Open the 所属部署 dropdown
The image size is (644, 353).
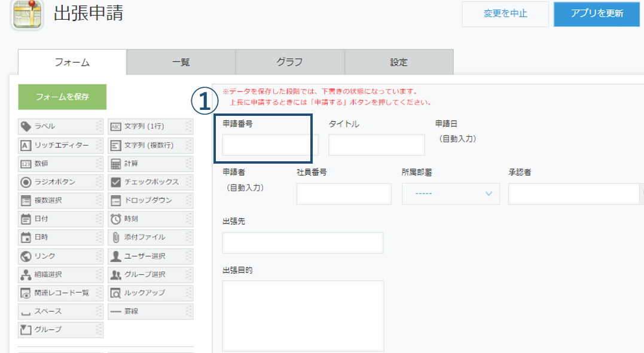[450, 194]
